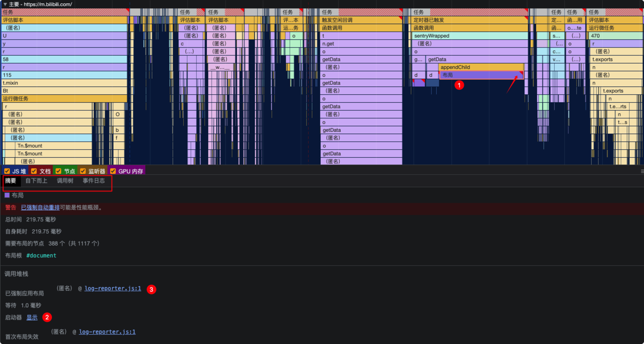Select the 470 flame chart entry

616,36
